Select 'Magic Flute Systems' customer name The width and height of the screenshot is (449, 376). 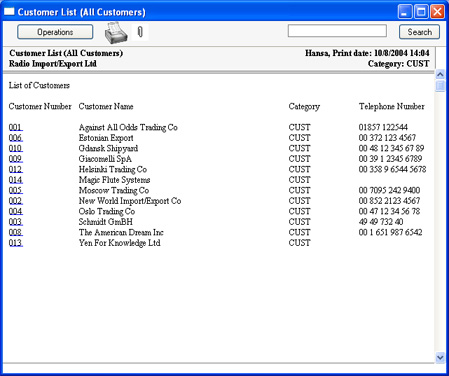click(x=114, y=180)
